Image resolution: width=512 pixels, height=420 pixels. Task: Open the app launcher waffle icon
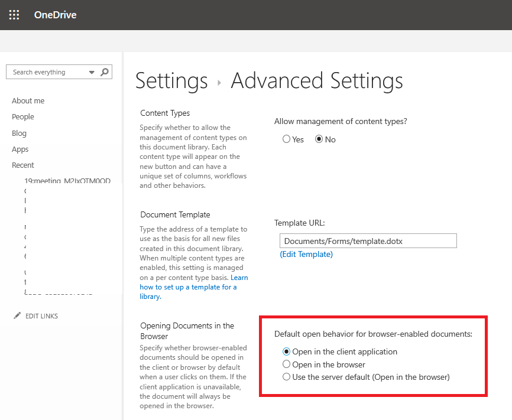14,15
